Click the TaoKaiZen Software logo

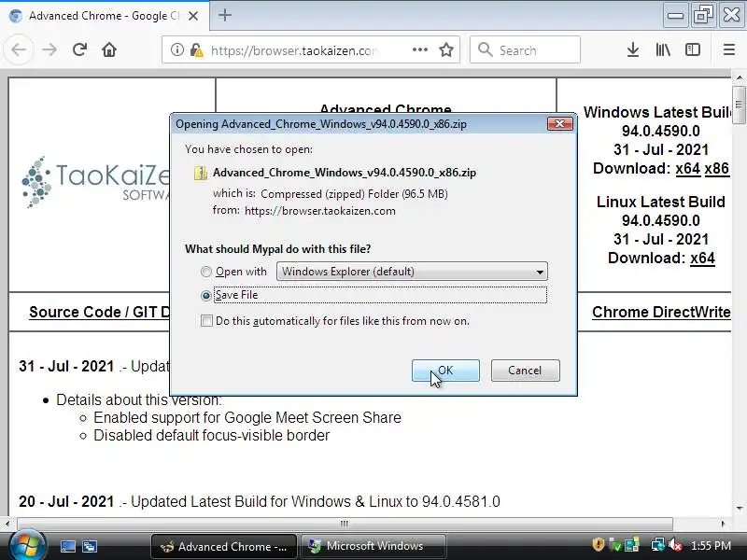[x=95, y=182]
